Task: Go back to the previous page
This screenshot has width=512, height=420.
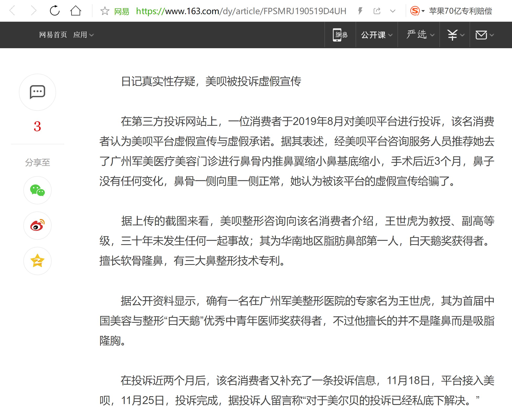Action: tap(12, 11)
